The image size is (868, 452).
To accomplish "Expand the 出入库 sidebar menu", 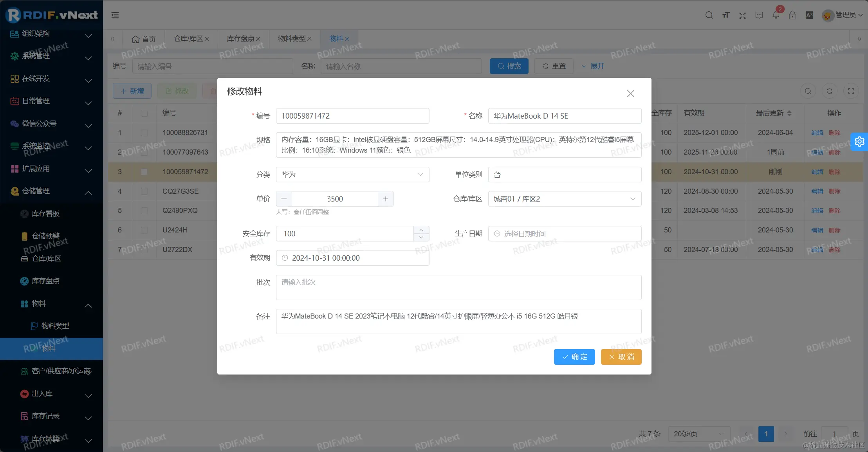I will point(42,394).
